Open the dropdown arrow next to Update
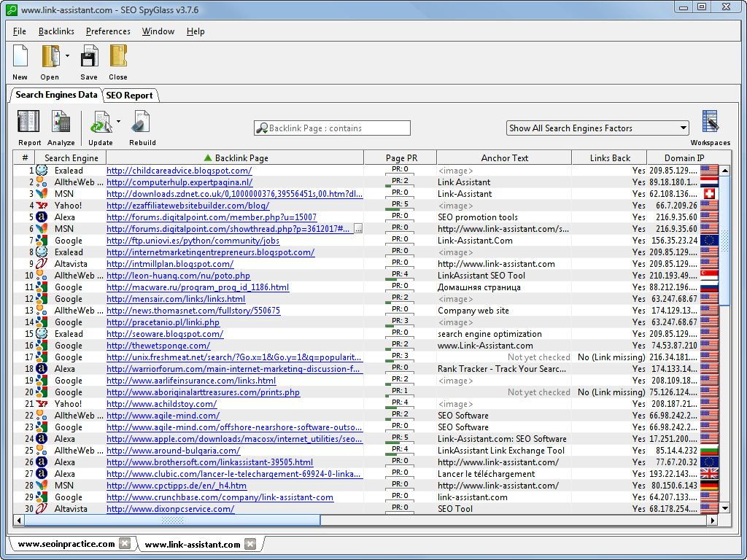The image size is (747, 560). (119, 122)
